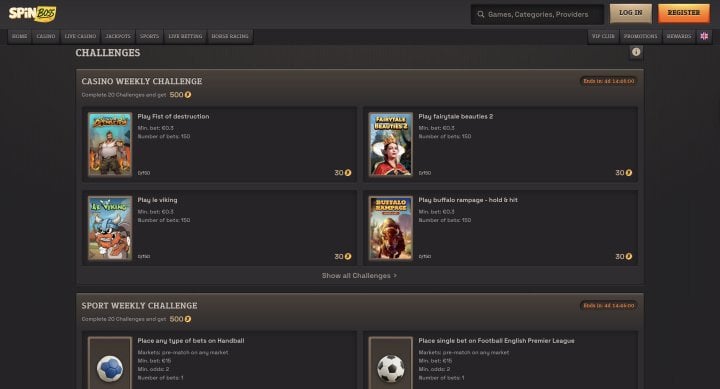
Task: Click progress counter on Fairytale beauties 2 card
Action: 425,173
